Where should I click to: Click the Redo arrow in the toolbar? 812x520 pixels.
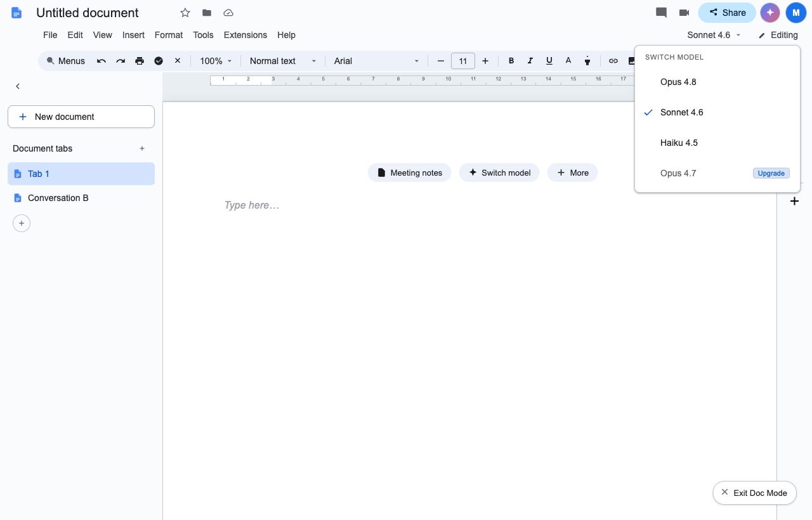click(121, 61)
